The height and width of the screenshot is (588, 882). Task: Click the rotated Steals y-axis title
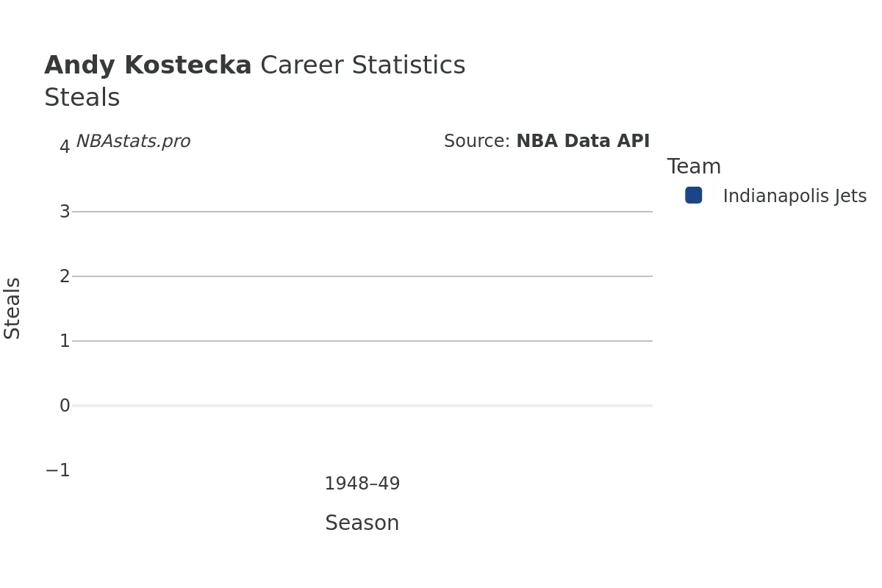click(12, 308)
